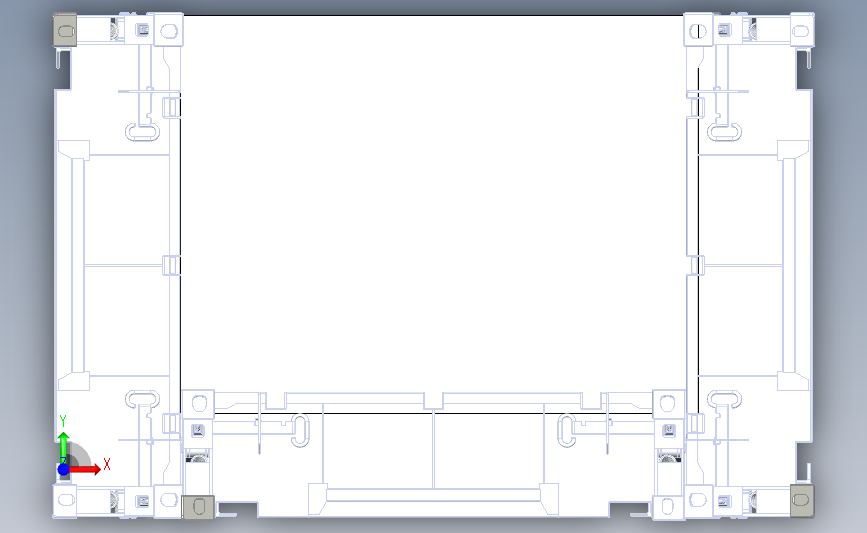Select the grey highlighted block on the bottom edge

click(198, 506)
